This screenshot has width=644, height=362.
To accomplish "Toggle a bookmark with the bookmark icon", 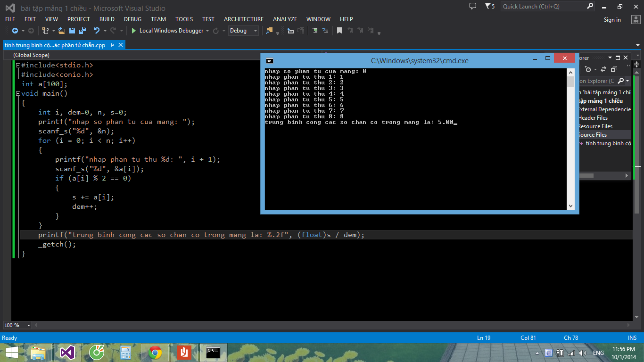I will click(x=339, y=31).
